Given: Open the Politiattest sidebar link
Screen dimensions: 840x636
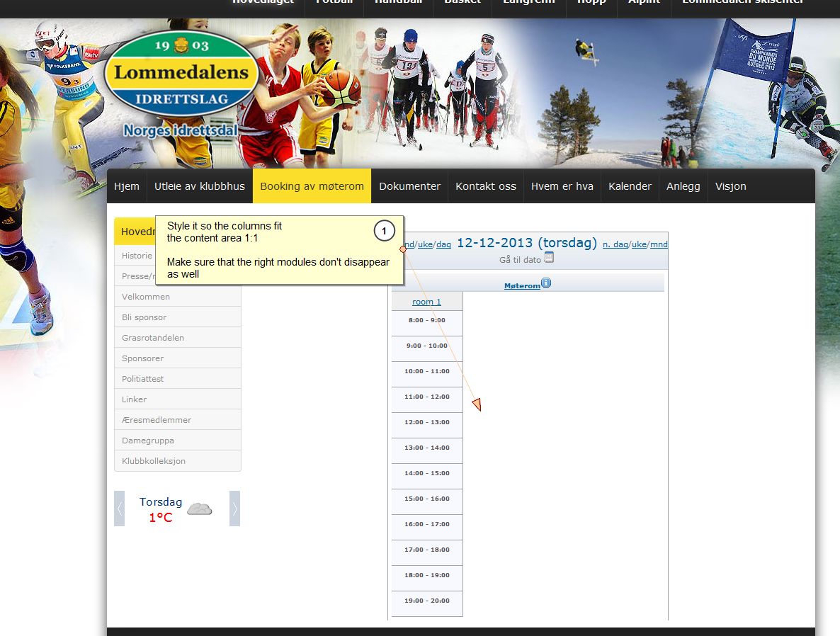Looking at the screenshot, I should click(x=177, y=379).
